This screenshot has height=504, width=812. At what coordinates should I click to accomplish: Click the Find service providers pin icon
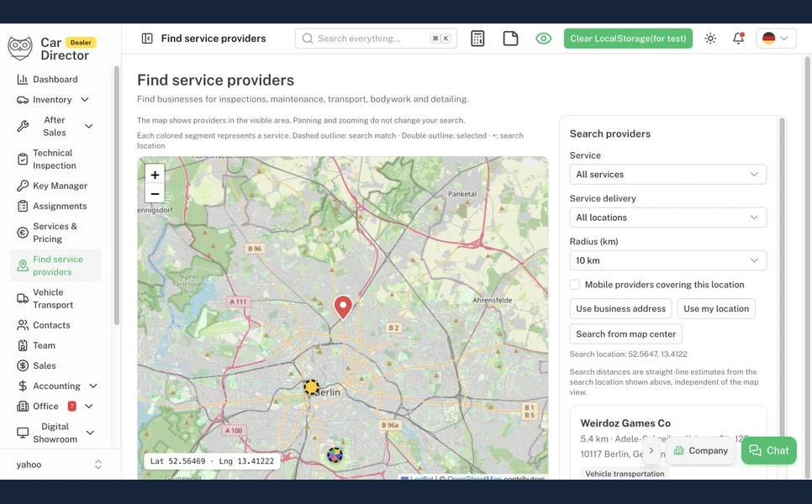22,266
